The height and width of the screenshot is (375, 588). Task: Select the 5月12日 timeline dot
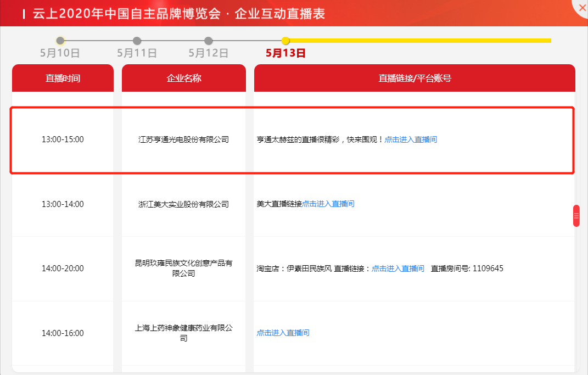click(209, 41)
